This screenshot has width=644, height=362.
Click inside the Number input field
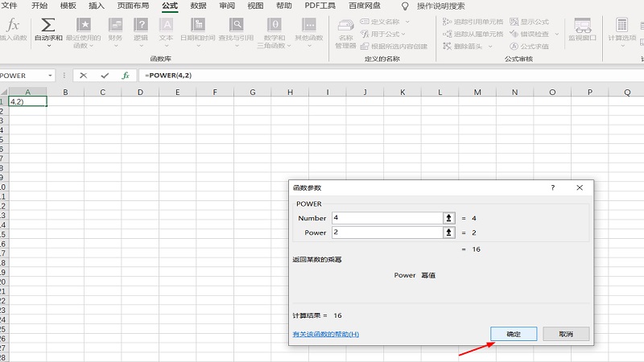click(x=386, y=218)
